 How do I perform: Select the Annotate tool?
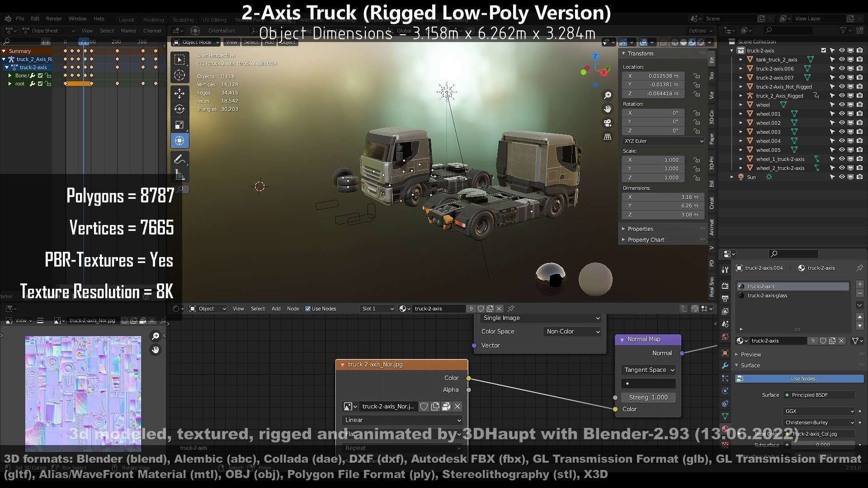tap(179, 160)
